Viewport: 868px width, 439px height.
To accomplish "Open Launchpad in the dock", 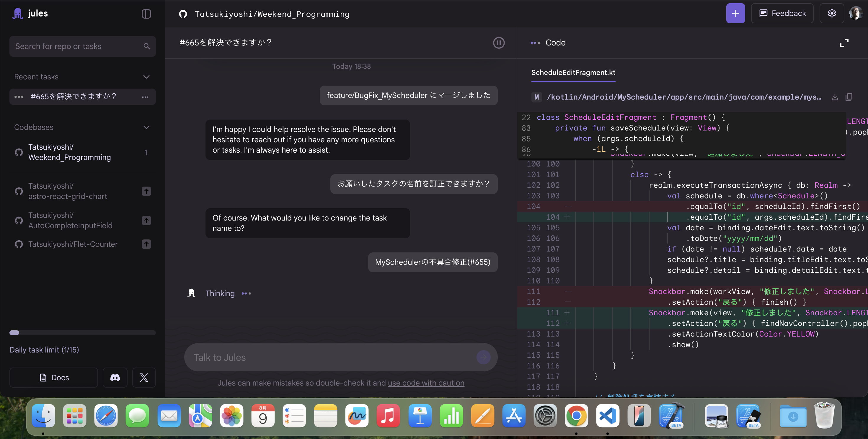I will (x=74, y=416).
